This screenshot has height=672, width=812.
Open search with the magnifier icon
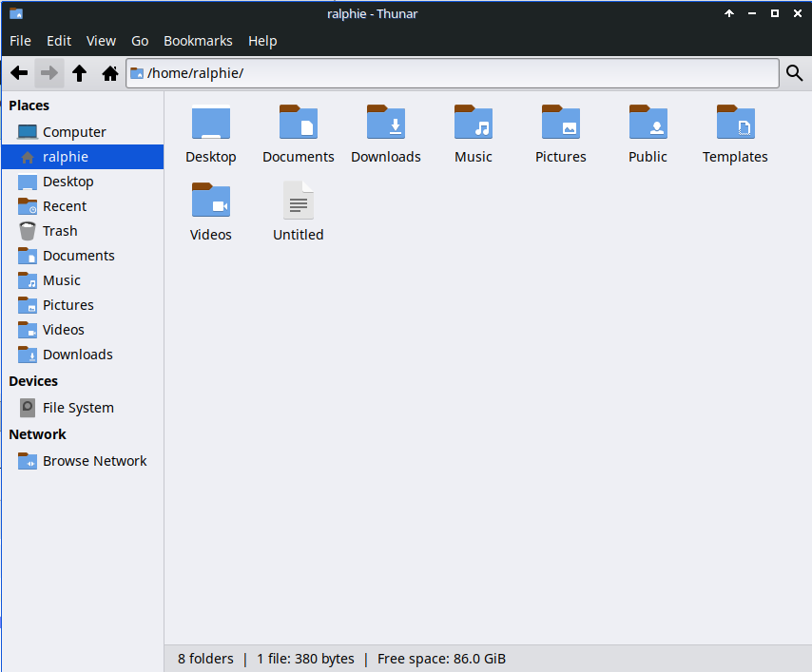pos(794,73)
